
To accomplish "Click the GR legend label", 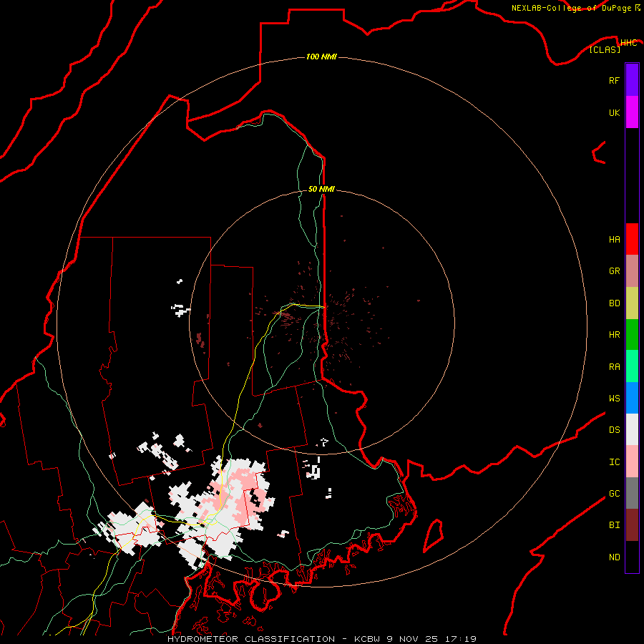I will pos(614,271).
